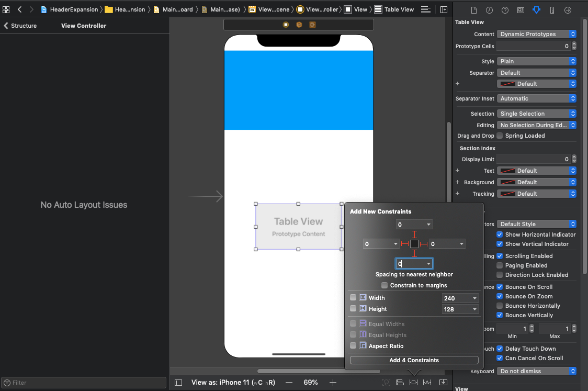This screenshot has height=391, width=588.
Task: Click the Add 4 Constraints button
Action: (413, 360)
